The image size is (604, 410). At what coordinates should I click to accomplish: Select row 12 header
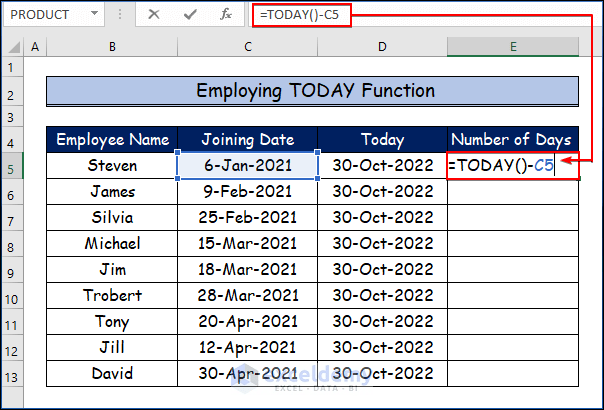(12, 348)
